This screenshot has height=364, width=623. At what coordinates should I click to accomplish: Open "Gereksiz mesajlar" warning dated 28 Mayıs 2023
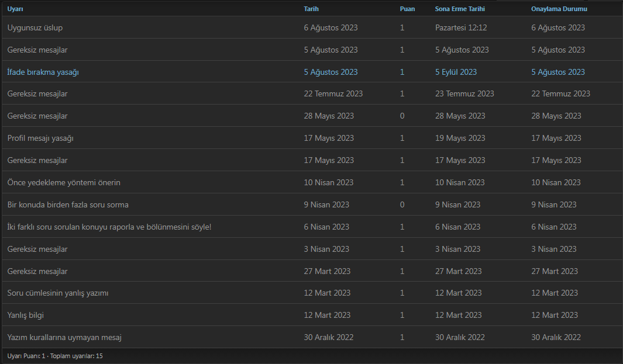point(37,116)
